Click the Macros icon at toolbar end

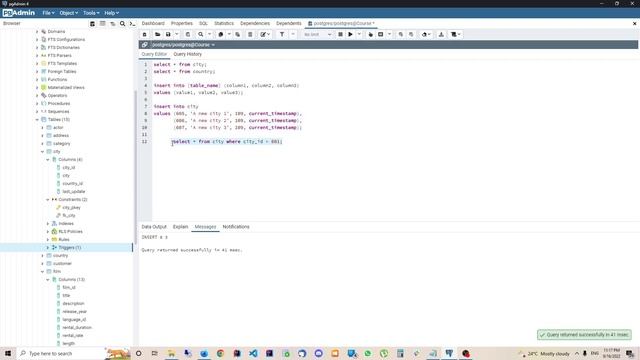456,35
